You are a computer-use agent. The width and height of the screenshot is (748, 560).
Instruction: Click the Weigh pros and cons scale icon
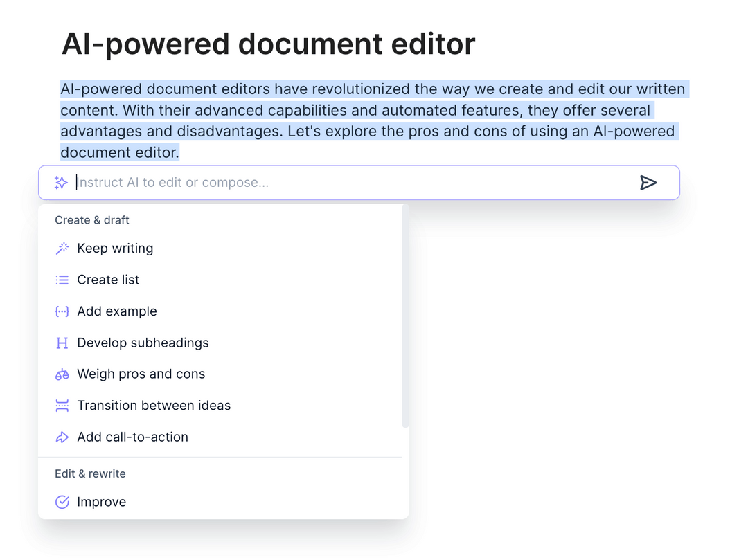point(62,374)
